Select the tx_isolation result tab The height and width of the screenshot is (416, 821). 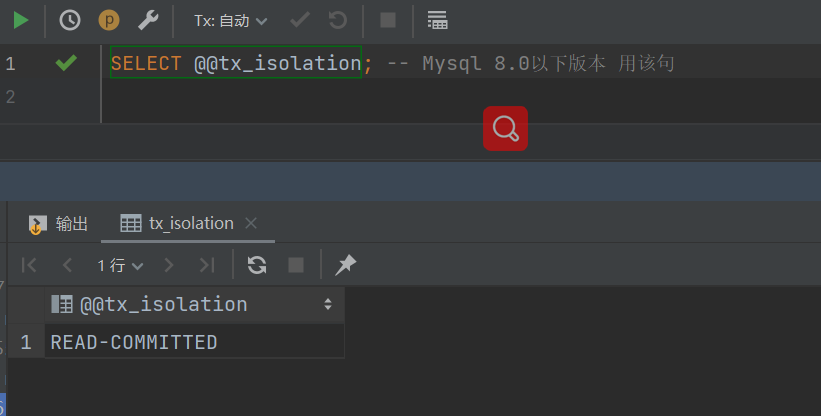178,223
